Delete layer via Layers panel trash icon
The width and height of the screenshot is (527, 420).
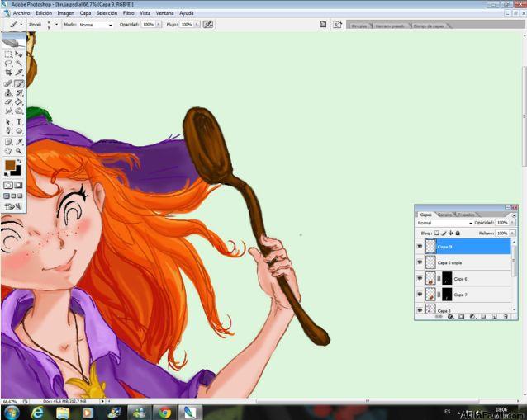coord(506,317)
